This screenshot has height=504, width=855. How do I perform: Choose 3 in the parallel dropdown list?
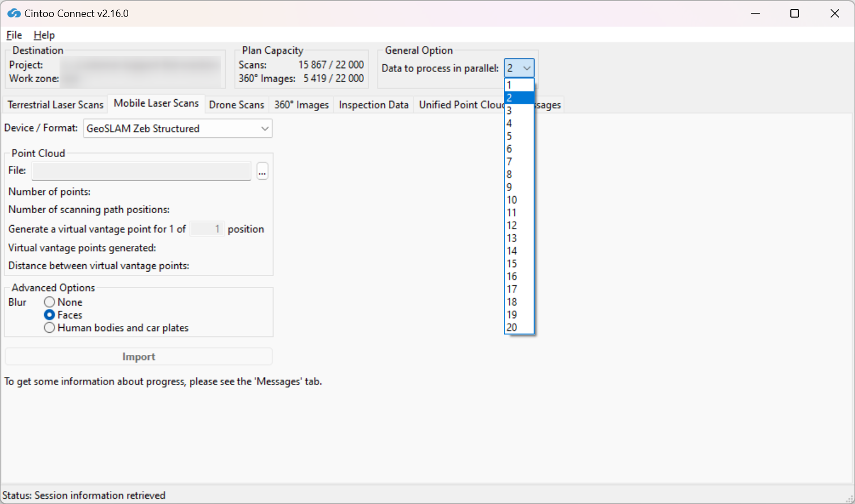pos(519,111)
